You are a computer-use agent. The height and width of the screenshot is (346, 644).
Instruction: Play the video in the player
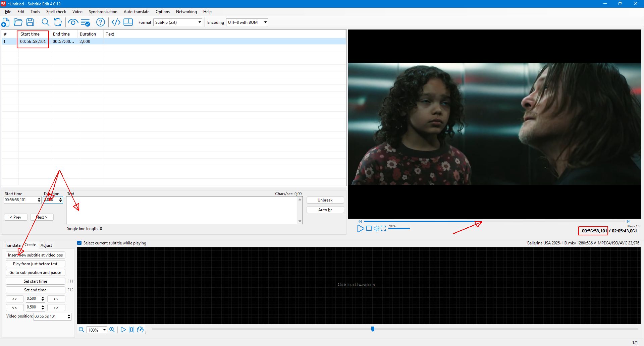[361, 228]
